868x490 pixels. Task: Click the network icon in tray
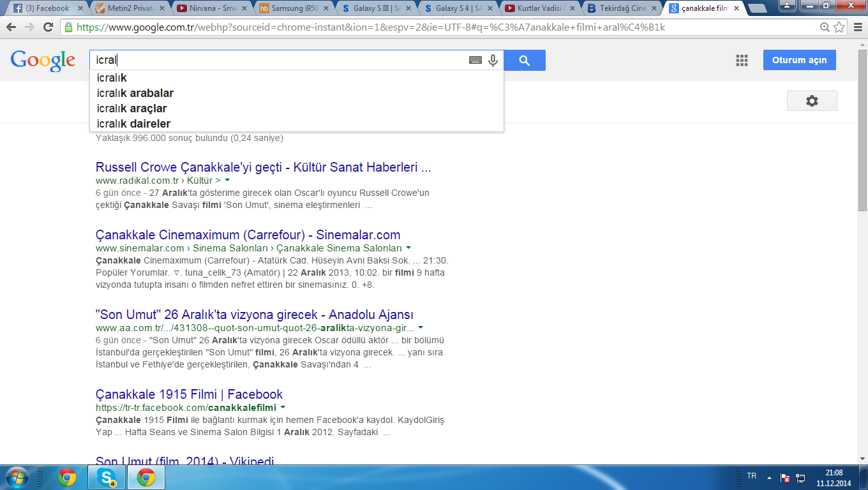pyautogui.click(x=800, y=477)
